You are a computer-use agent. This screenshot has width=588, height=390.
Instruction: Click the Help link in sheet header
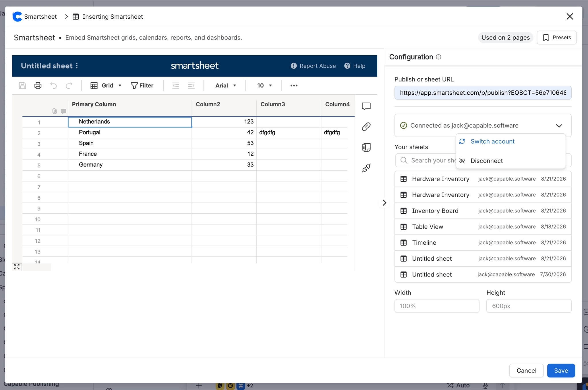click(x=355, y=66)
